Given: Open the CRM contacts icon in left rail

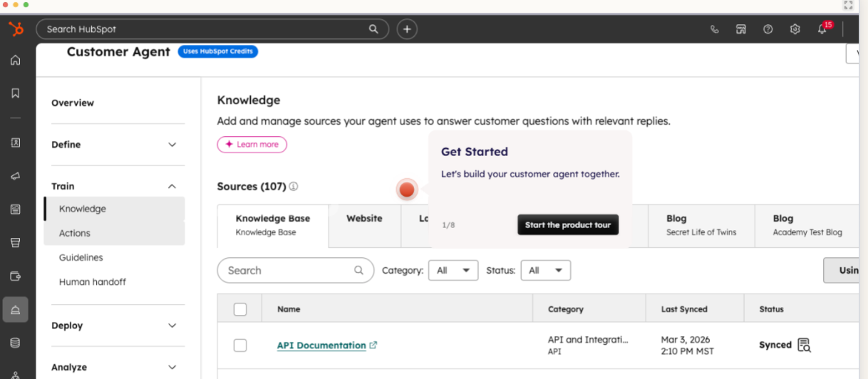Looking at the screenshot, I should (16, 142).
